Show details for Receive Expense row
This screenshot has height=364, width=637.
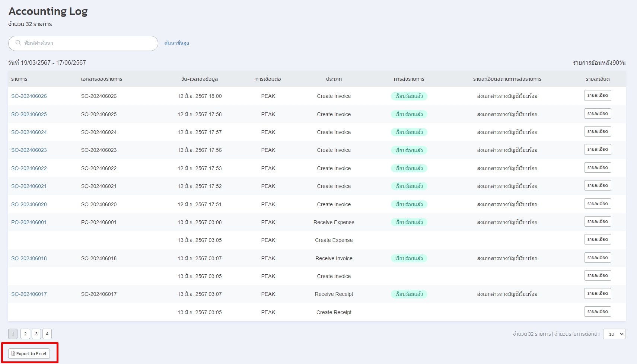[x=597, y=222]
